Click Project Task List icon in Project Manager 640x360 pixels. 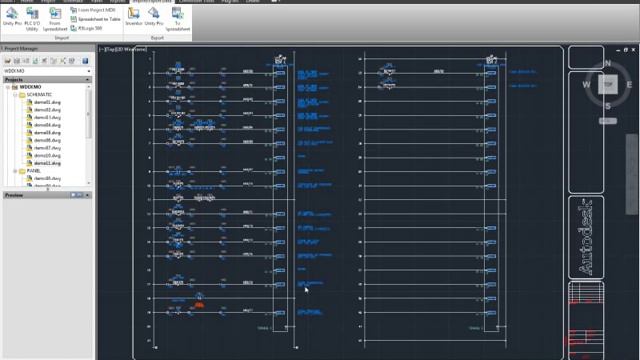pos(44,61)
